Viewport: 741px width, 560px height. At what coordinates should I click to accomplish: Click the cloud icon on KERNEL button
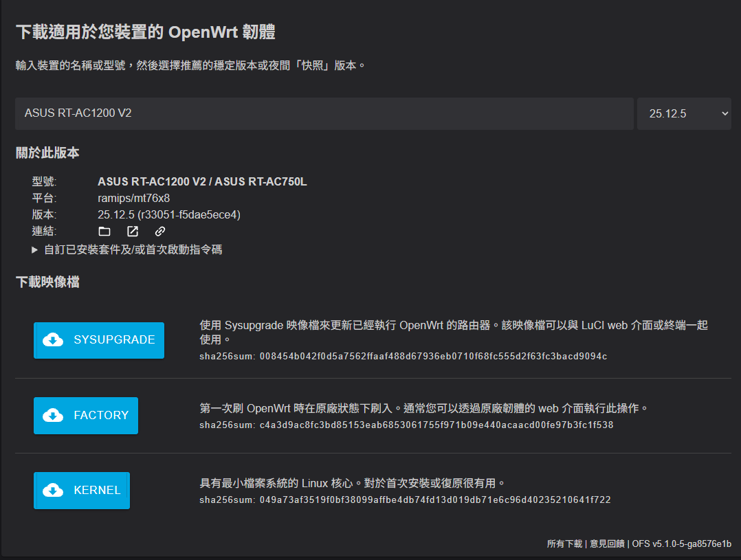(x=53, y=490)
